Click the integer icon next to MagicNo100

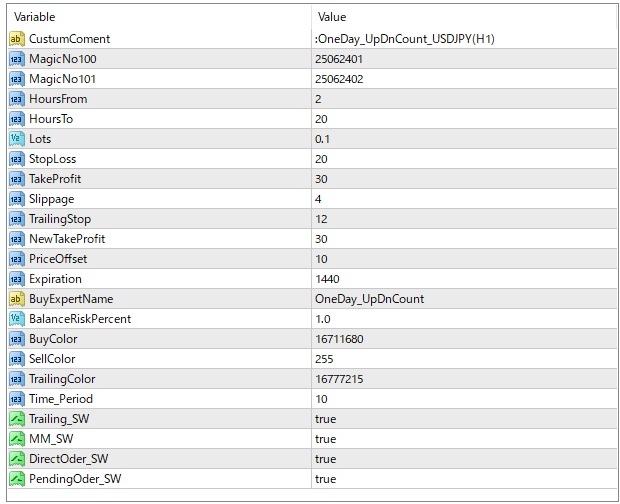pyautogui.click(x=16, y=59)
